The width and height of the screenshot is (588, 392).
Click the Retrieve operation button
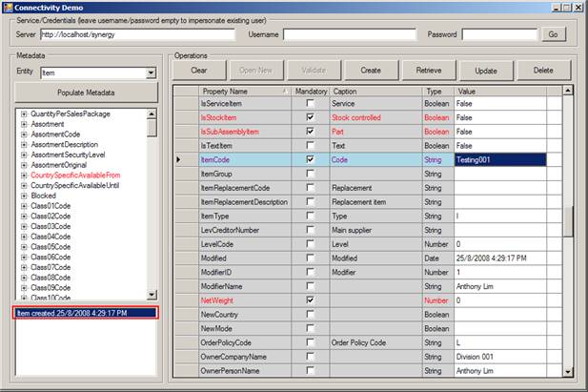point(428,71)
